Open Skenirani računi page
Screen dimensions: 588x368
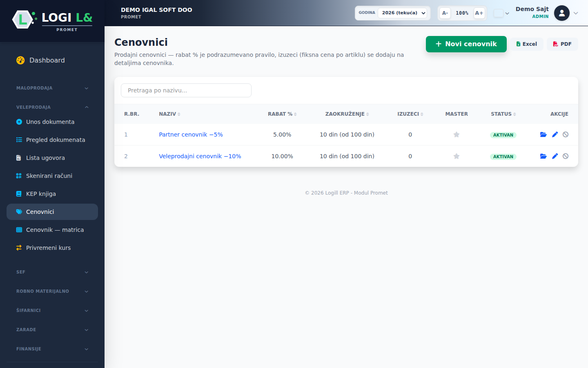click(52, 176)
